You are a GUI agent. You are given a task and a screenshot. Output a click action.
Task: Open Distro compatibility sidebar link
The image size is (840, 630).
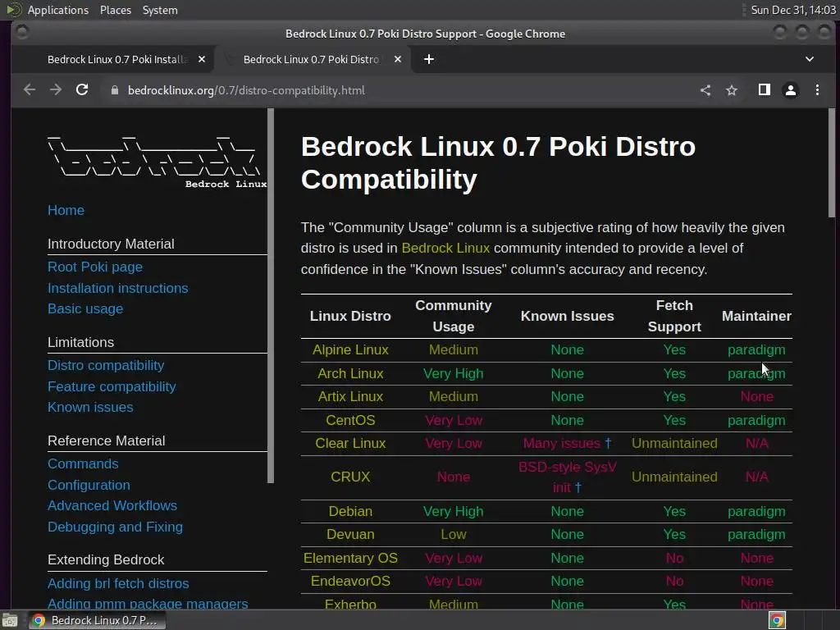tap(106, 365)
